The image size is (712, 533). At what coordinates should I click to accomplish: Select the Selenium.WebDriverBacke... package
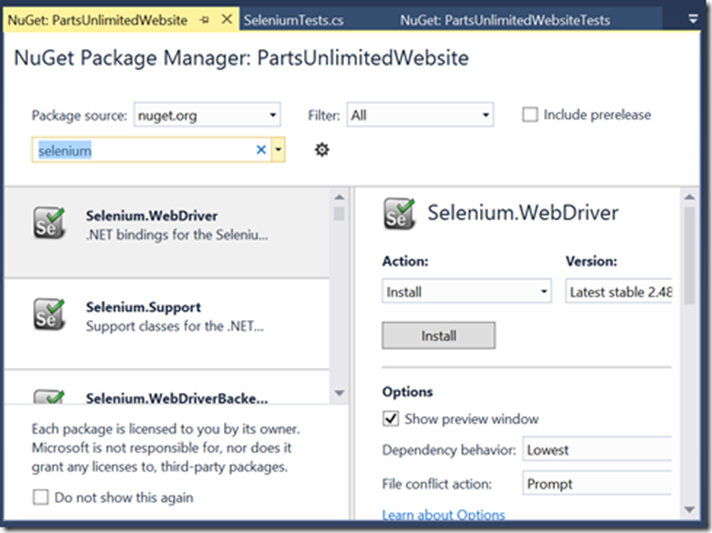click(x=177, y=398)
